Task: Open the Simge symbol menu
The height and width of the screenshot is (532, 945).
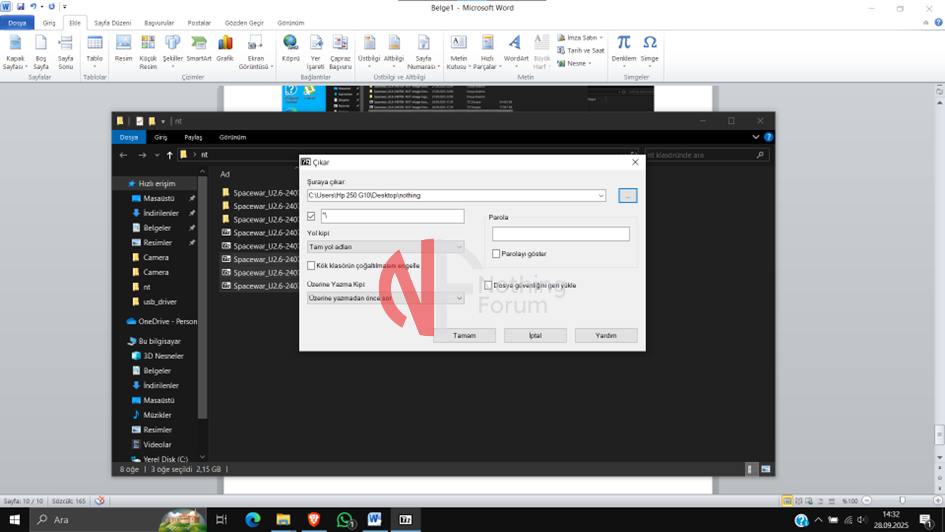Action: (x=650, y=46)
